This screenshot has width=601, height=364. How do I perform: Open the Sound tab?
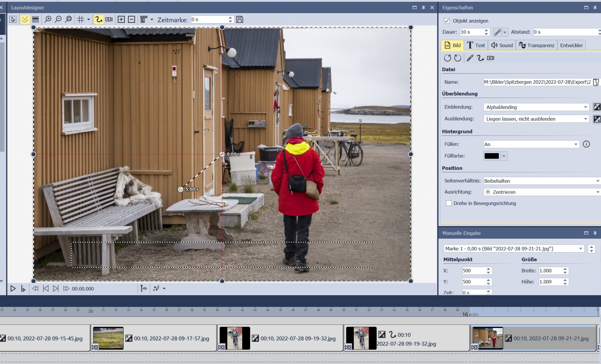(502, 45)
